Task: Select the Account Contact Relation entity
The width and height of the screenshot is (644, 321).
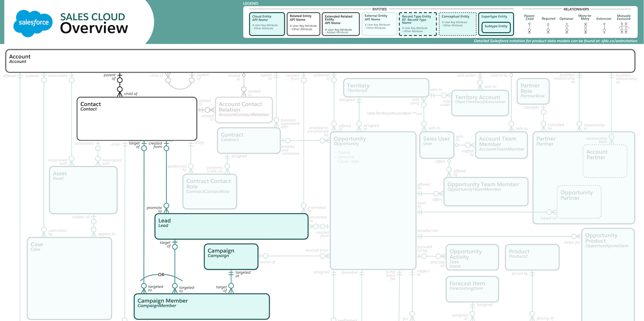Action: 244,110
